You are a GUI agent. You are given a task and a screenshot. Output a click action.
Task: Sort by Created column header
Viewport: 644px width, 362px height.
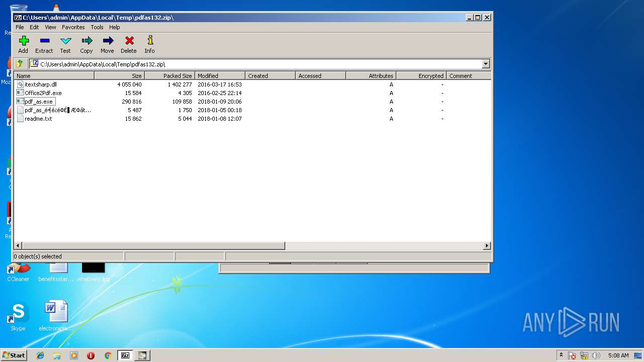pyautogui.click(x=271, y=76)
